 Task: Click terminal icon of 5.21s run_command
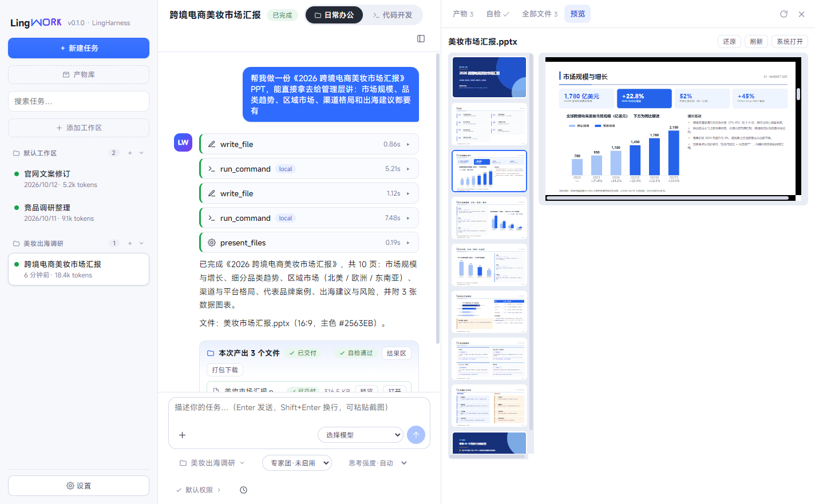[212, 169]
